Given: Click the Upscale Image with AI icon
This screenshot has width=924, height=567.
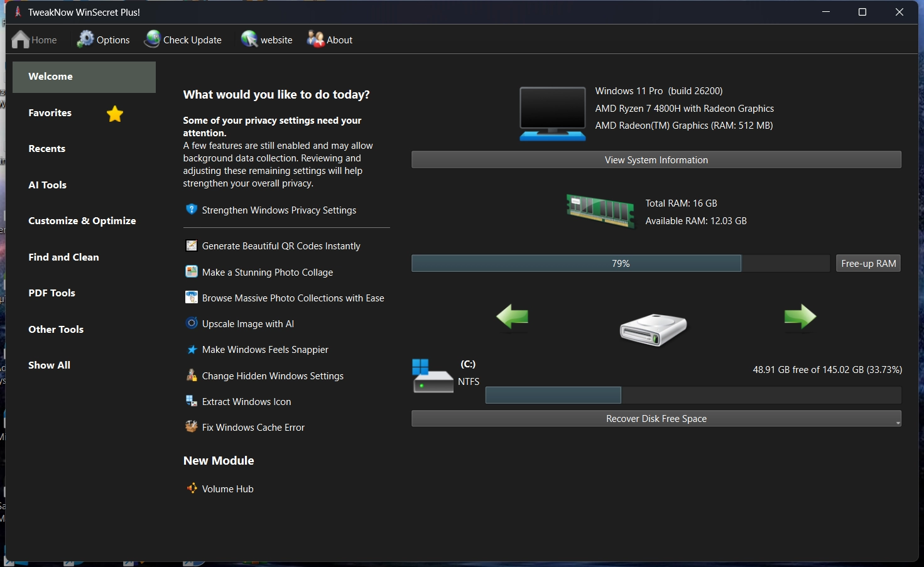Looking at the screenshot, I should [192, 323].
